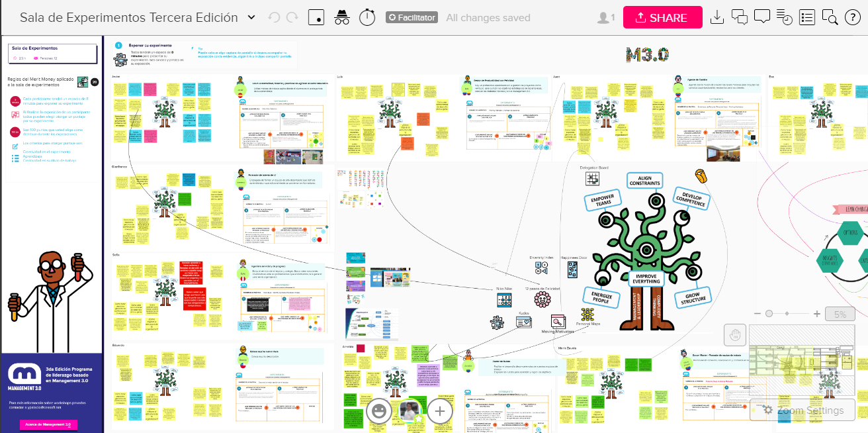The width and height of the screenshot is (868, 433).
Task: Expand the mural title dropdown chevron
Action: (x=251, y=18)
